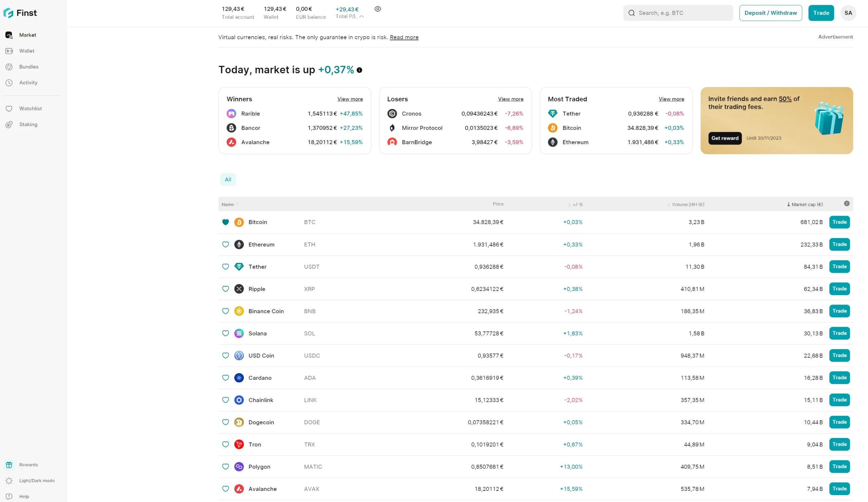Click the Solana logo in the table
This screenshot has width=868, height=502.
(x=239, y=333)
